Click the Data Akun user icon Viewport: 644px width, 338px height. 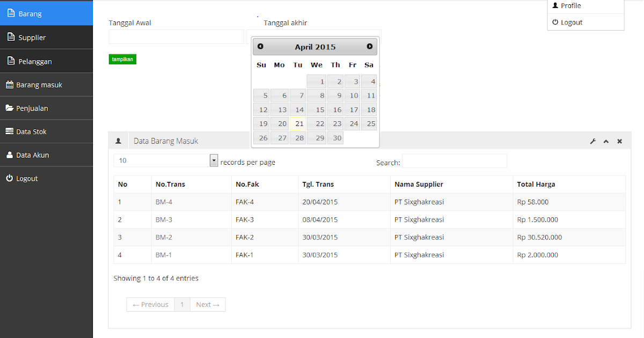[x=11, y=155]
